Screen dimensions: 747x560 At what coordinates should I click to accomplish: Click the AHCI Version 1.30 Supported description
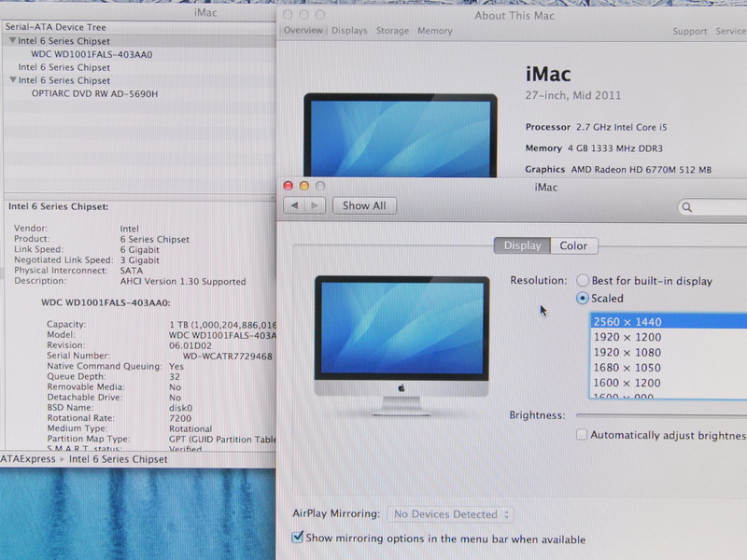(183, 282)
